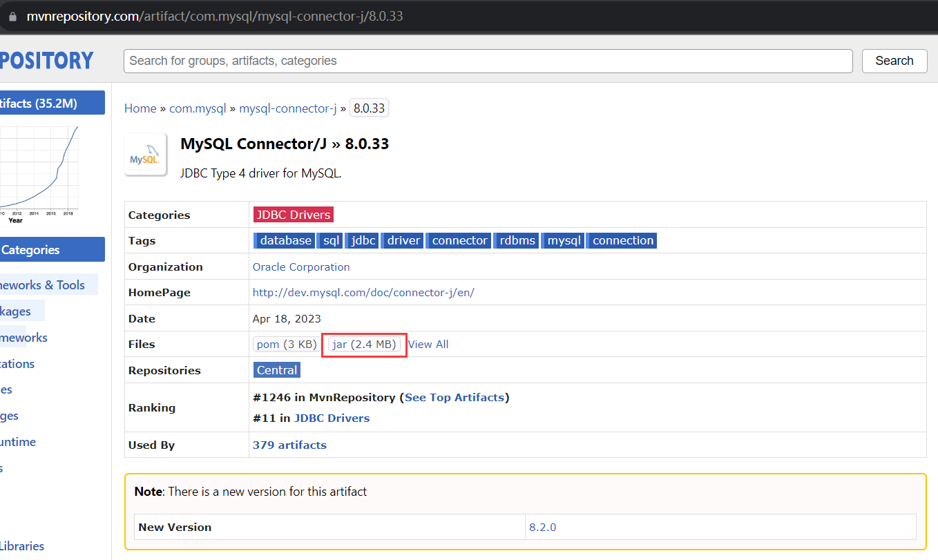This screenshot has height=560, width=938.
Task: Open the JDBC Drivers ranking link
Action: coord(332,418)
